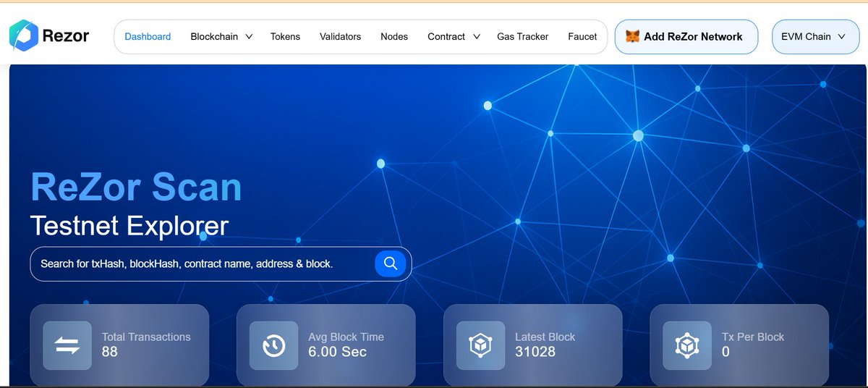Open the Validators page
This screenshot has width=868, height=388.
340,36
